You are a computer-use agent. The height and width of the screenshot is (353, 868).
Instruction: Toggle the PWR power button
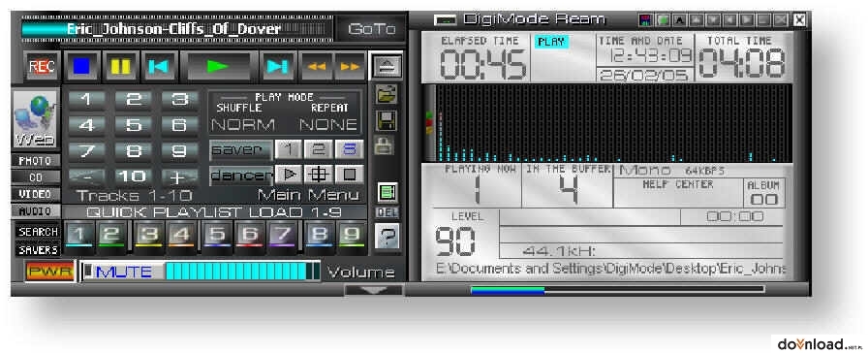click(x=50, y=272)
